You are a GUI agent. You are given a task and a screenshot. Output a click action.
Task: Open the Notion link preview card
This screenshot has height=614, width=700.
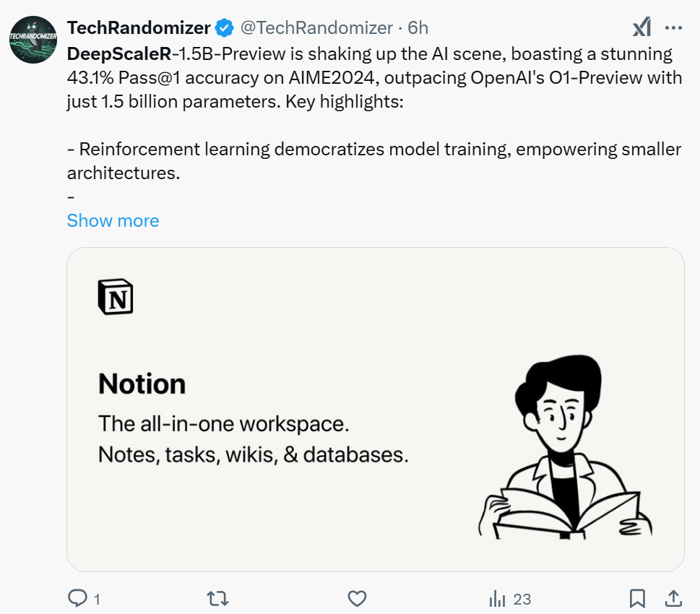click(x=376, y=410)
